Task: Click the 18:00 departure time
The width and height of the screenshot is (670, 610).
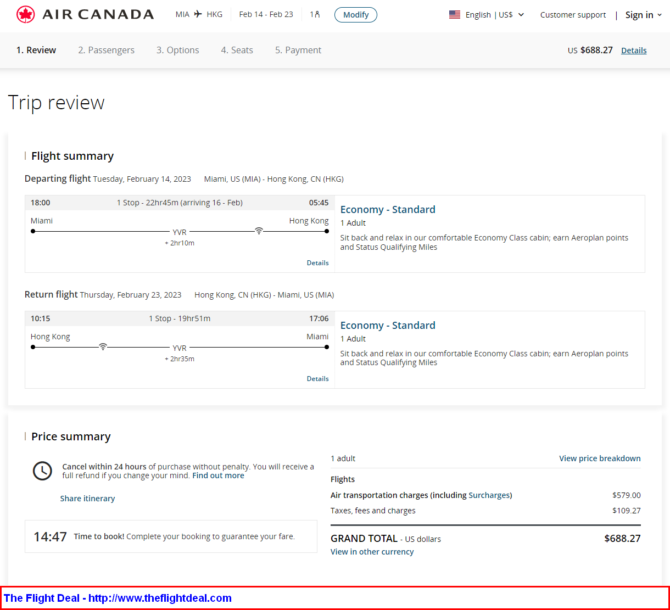Action: coord(40,202)
